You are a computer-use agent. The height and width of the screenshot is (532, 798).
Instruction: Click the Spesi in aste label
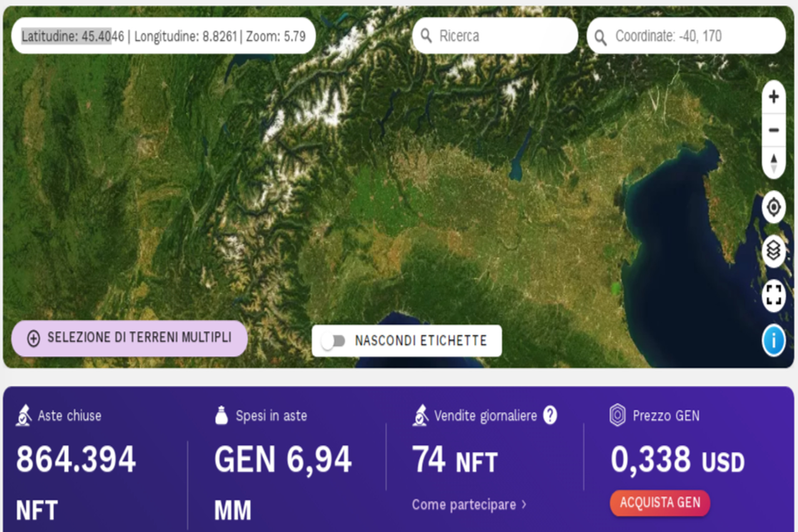click(x=271, y=416)
